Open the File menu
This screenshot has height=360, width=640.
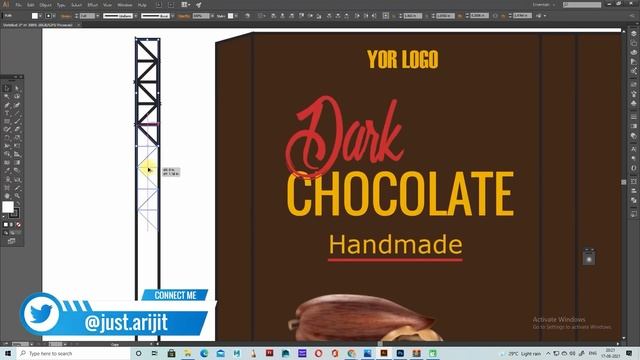18,5
